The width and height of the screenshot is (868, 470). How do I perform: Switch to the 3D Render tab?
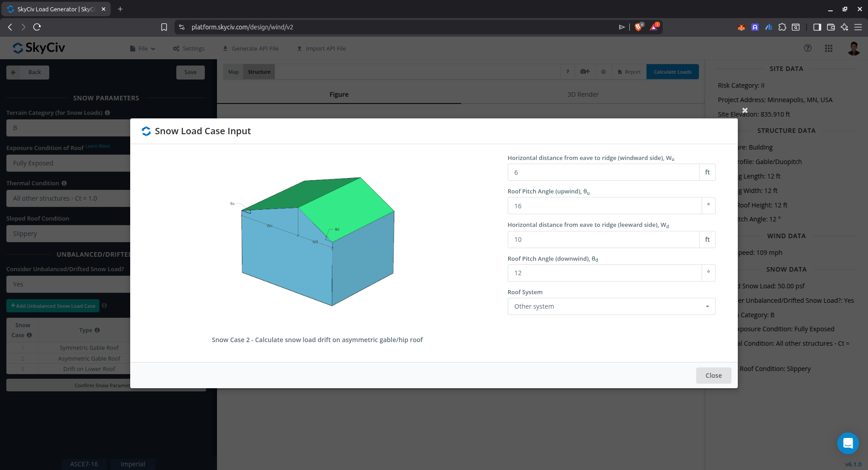(583, 94)
